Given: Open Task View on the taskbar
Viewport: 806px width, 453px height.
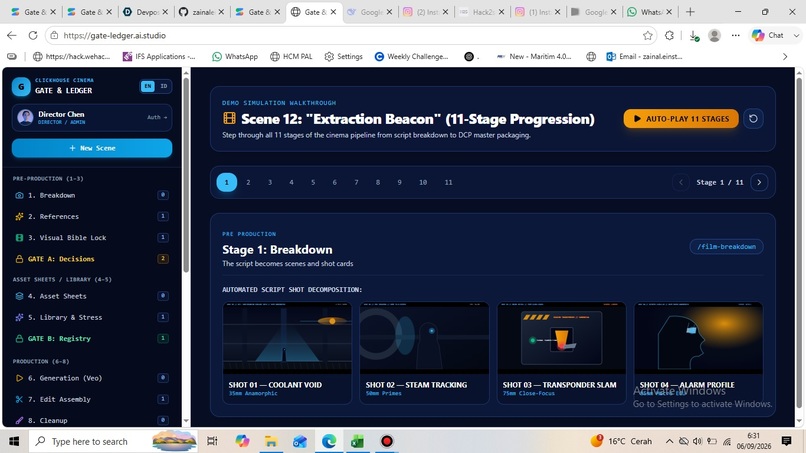Looking at the screenshot, I should [212, 441].
